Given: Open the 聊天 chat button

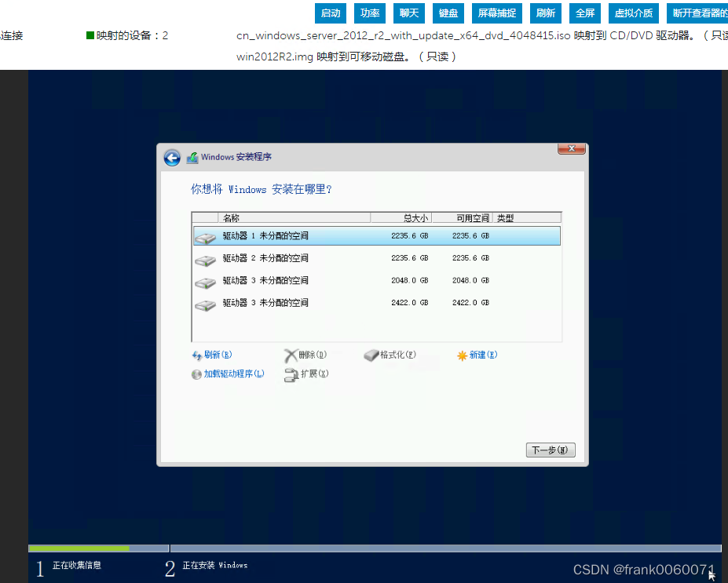Looking at the screenshot, I should click(x=409, y=13).
